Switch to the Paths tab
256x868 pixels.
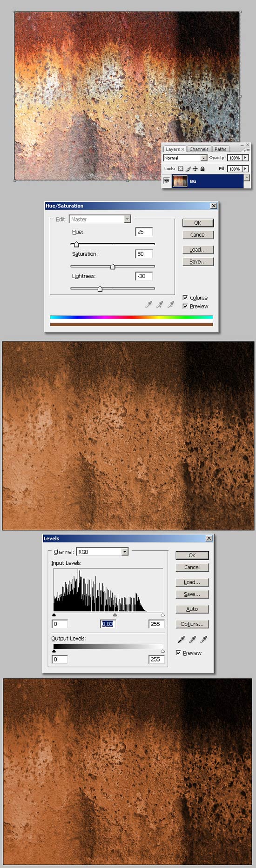[221, 149]
